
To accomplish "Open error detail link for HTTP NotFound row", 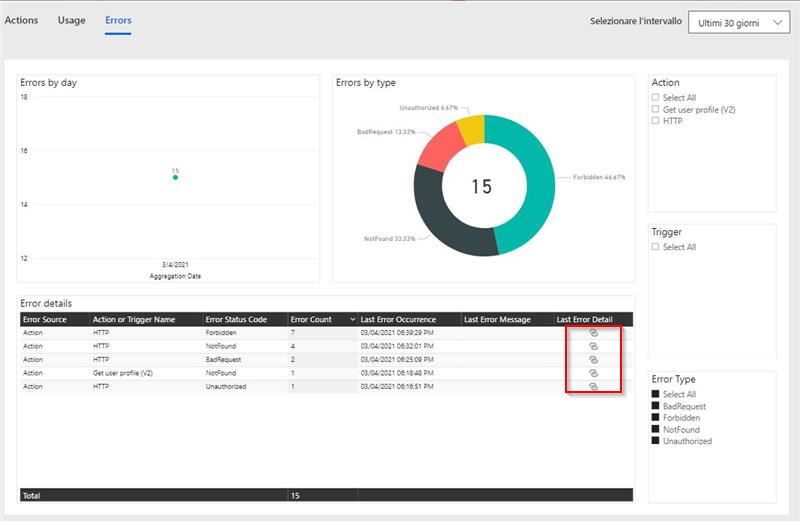I will click(593, 345).
